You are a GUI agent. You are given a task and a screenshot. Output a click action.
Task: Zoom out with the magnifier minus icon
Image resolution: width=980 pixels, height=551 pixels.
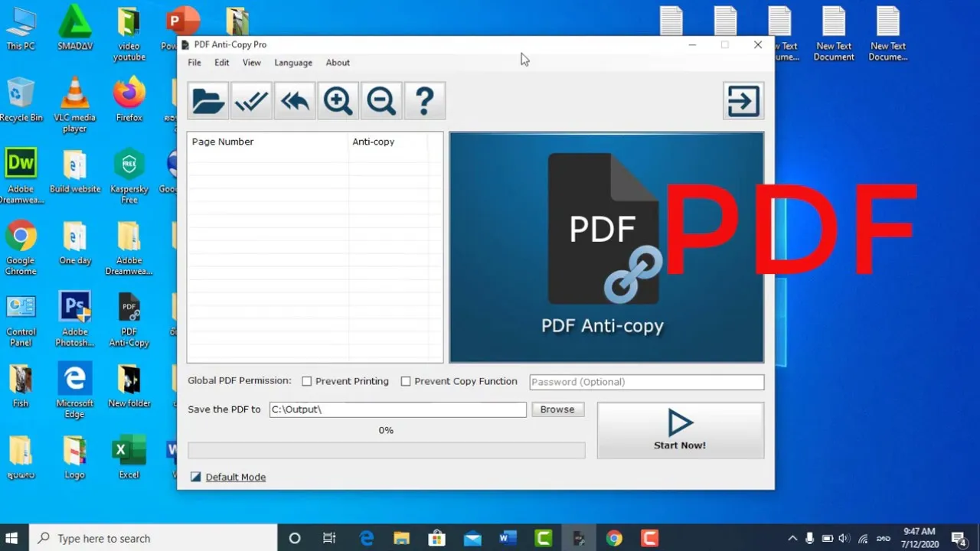pos(381,101)
